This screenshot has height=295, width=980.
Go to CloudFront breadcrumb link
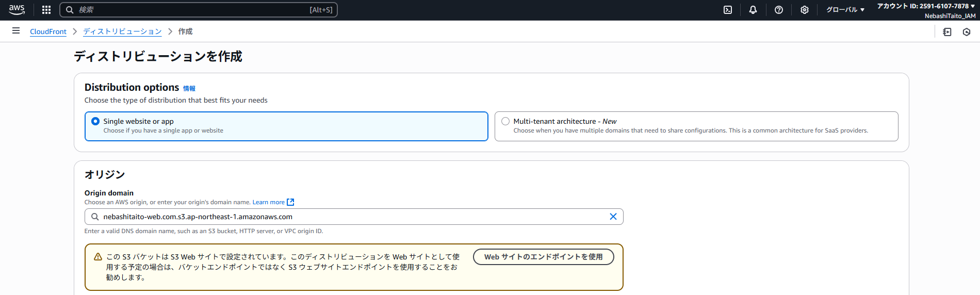(48, 31)
